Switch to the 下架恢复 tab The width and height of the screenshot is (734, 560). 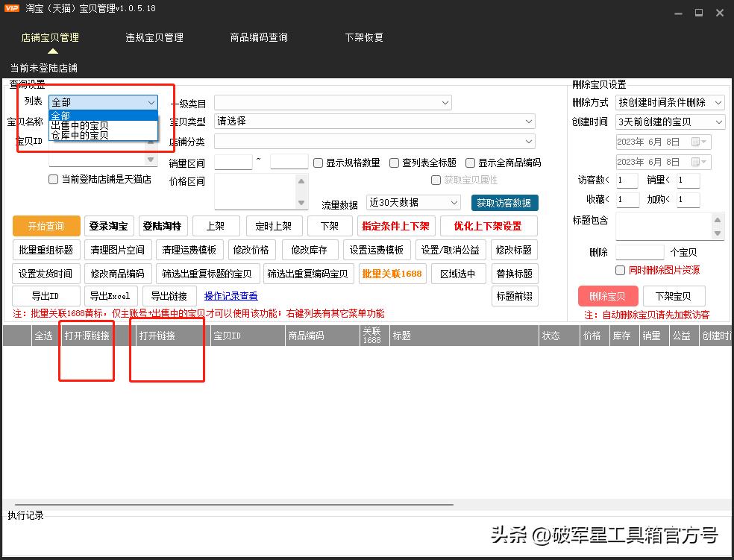364,36
